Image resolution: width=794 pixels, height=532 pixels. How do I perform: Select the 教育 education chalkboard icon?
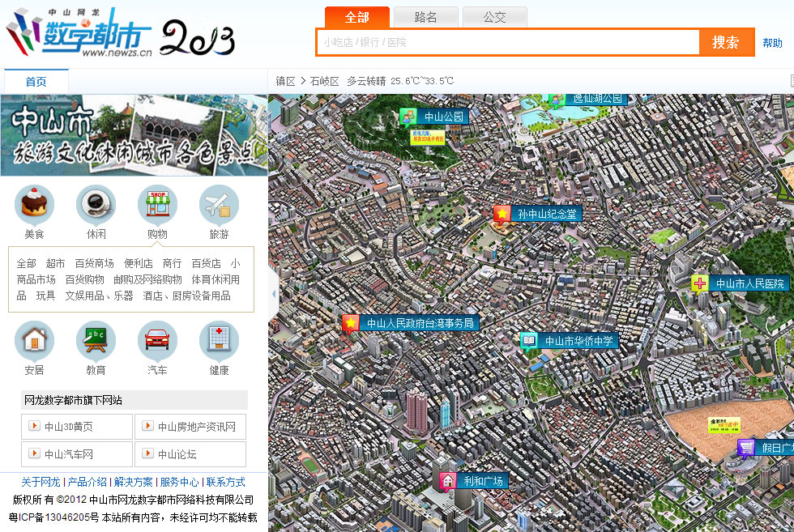point(96,340)
